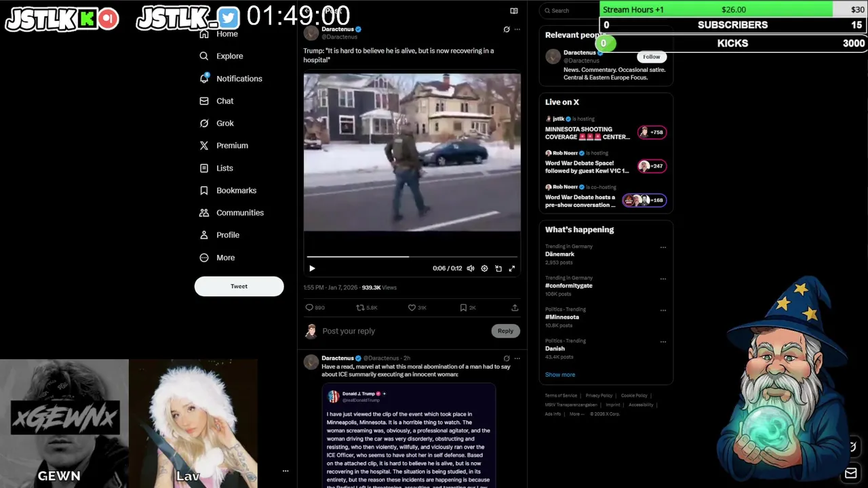Screen dimensions: 868x488
Task: Click the Imprint footer link
Action: [x=613, y=405]
